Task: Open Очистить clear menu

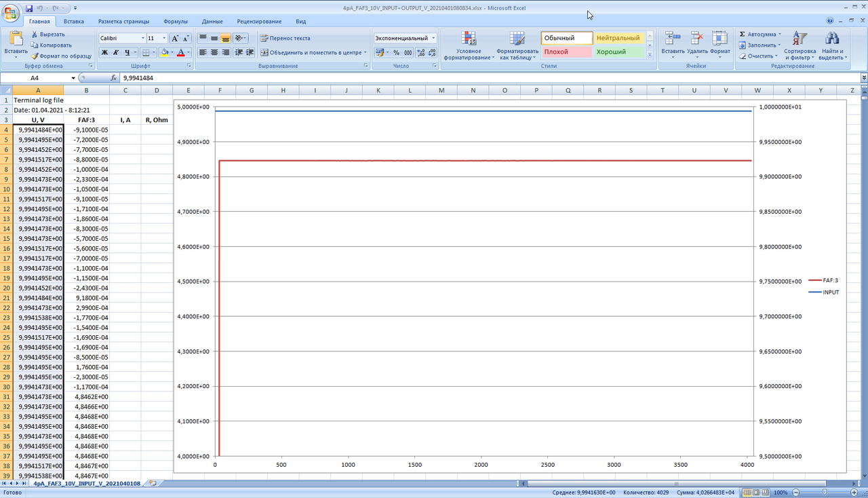Action: coord(760,56)
